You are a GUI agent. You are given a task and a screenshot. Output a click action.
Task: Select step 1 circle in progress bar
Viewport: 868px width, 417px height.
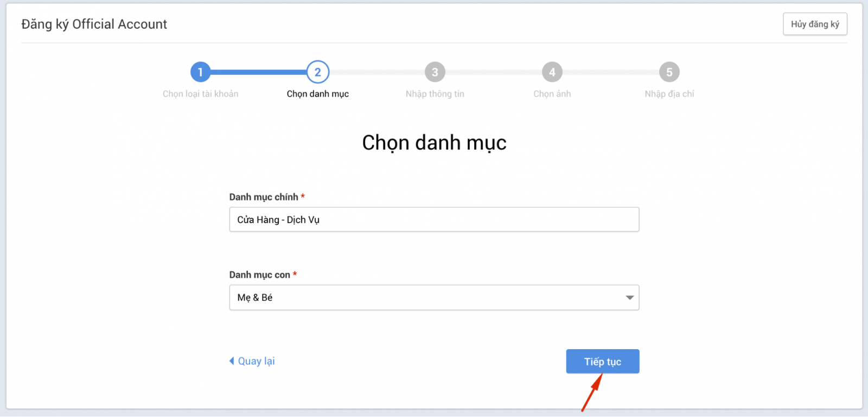coord(200,72)
